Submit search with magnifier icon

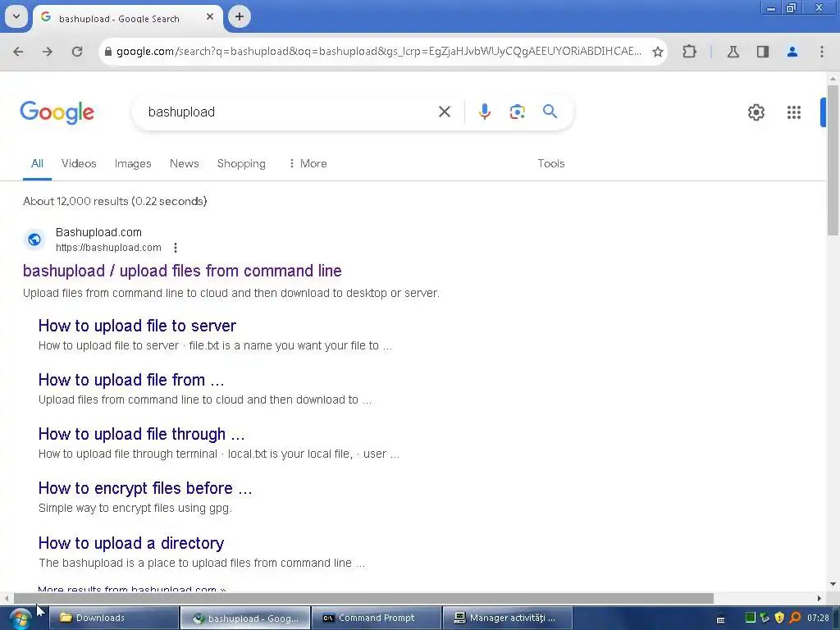click(x=550, y=112)
